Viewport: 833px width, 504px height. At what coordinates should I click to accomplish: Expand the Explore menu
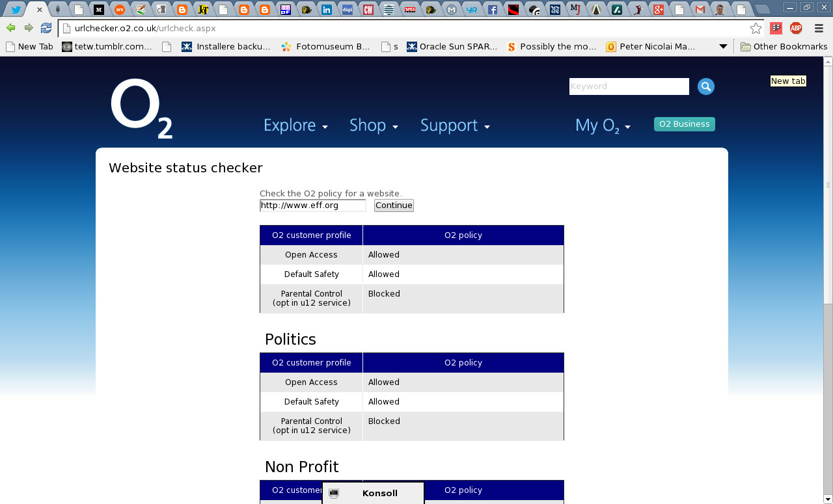(295, 126)
